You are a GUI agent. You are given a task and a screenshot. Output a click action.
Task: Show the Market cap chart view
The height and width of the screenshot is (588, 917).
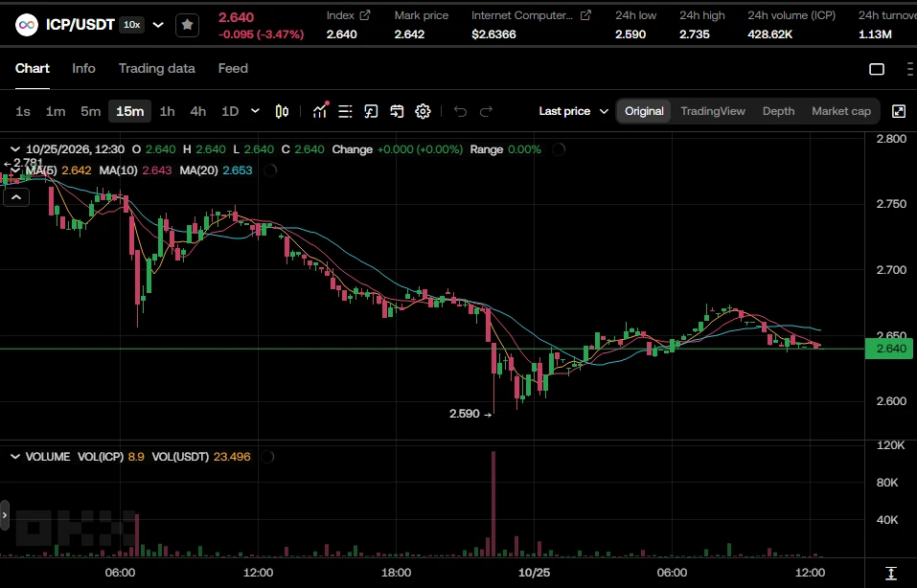point(841,111)
